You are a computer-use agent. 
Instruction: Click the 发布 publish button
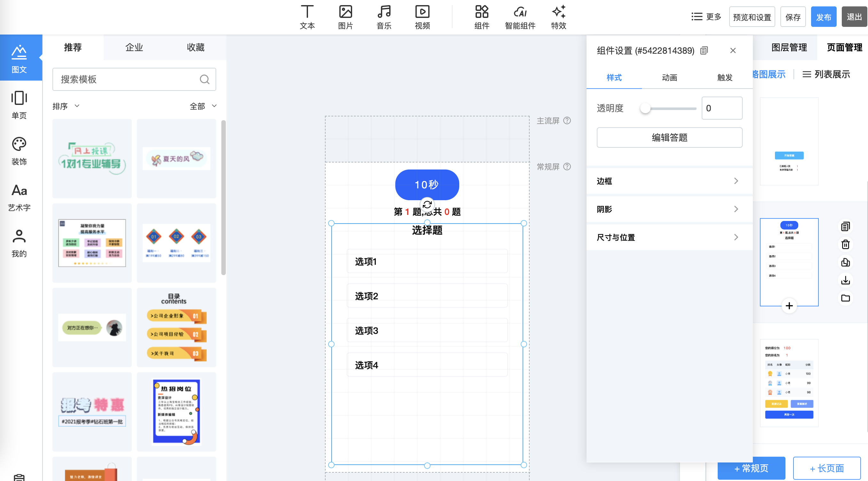tap(823, 17)
